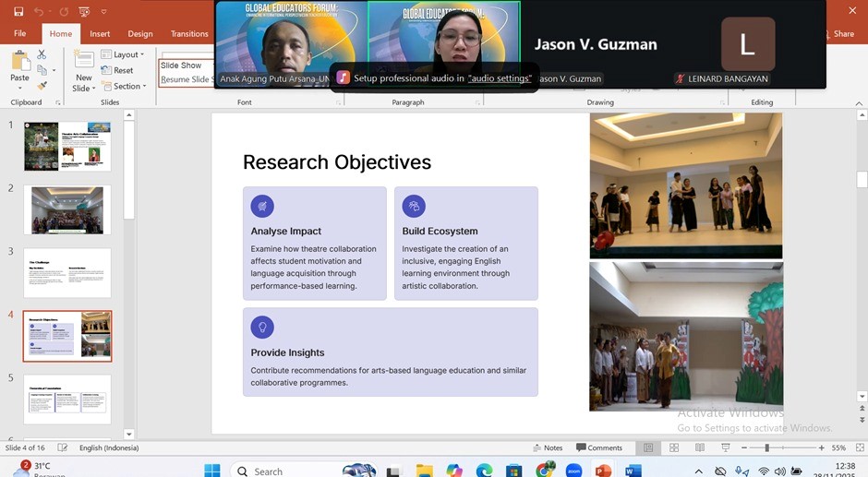Toggle the Comments pane

[x=599, y=447]
